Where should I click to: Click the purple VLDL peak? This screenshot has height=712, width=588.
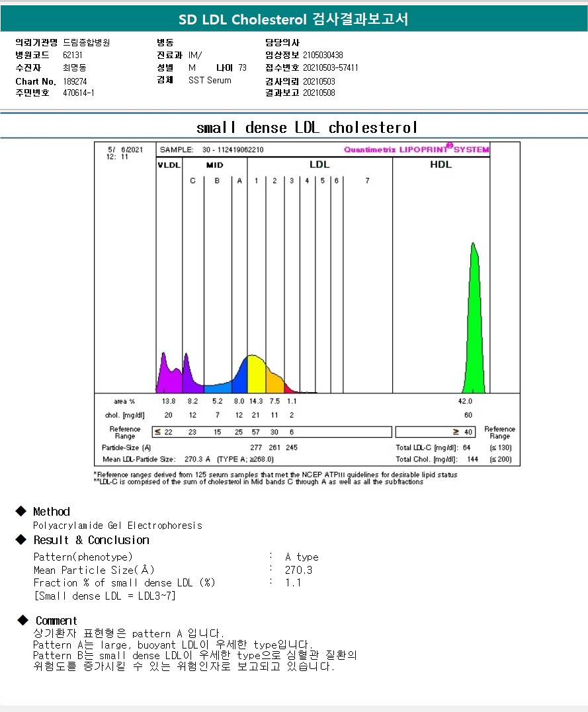pyautogui.click(x=164, y=377)
